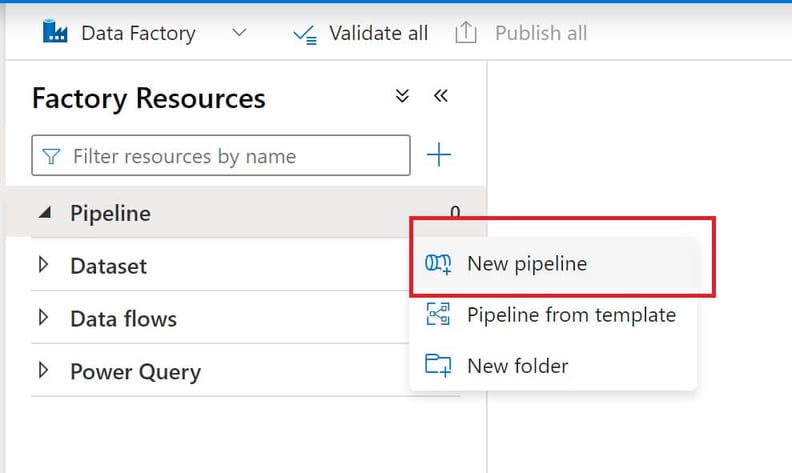Click the New folder icon
Image resolution: width=792 pixels, height=473 pixels.
click(438, 365)
